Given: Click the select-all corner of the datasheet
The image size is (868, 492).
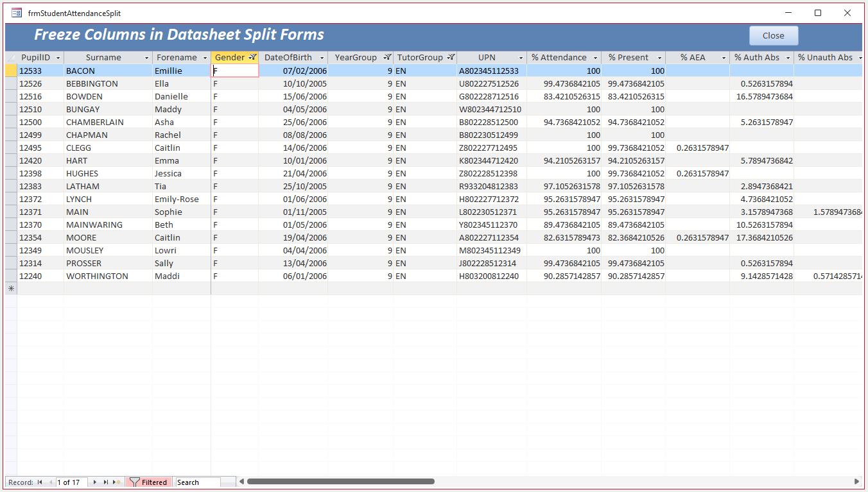Looking at the screenshot, I should (11, 58).
